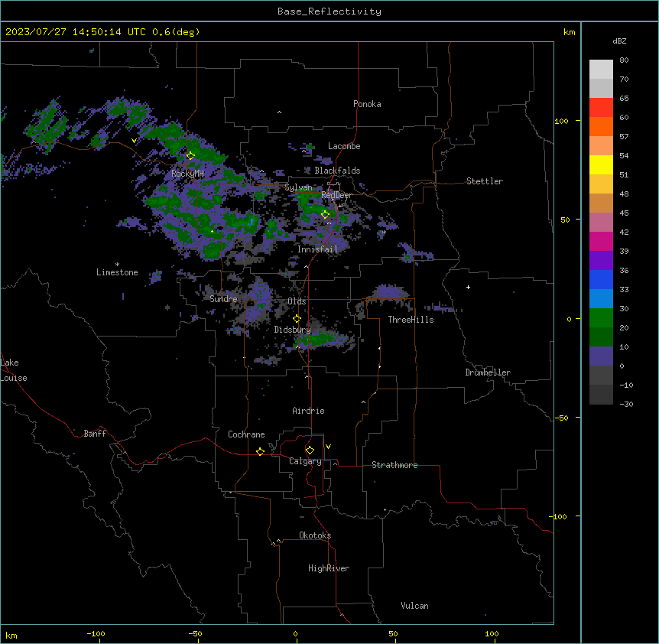Click the Lake Louise label
659x644 pixels.
(14, 370)
